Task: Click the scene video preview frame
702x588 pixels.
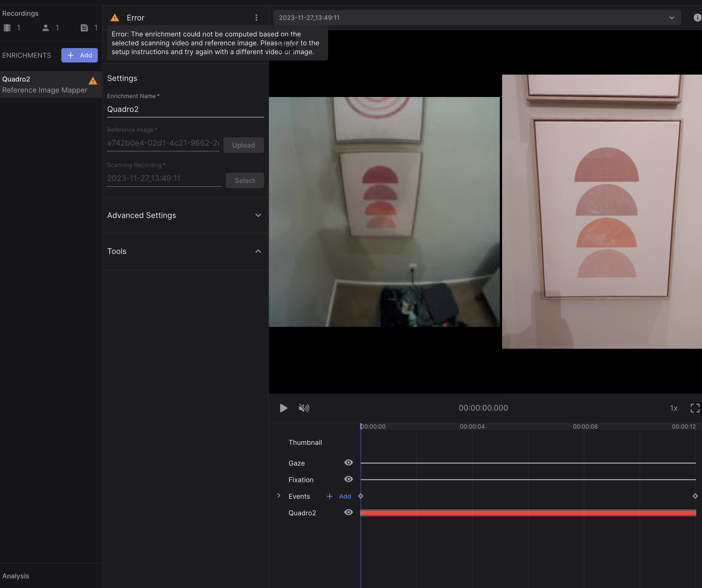Action: (384, 212)
